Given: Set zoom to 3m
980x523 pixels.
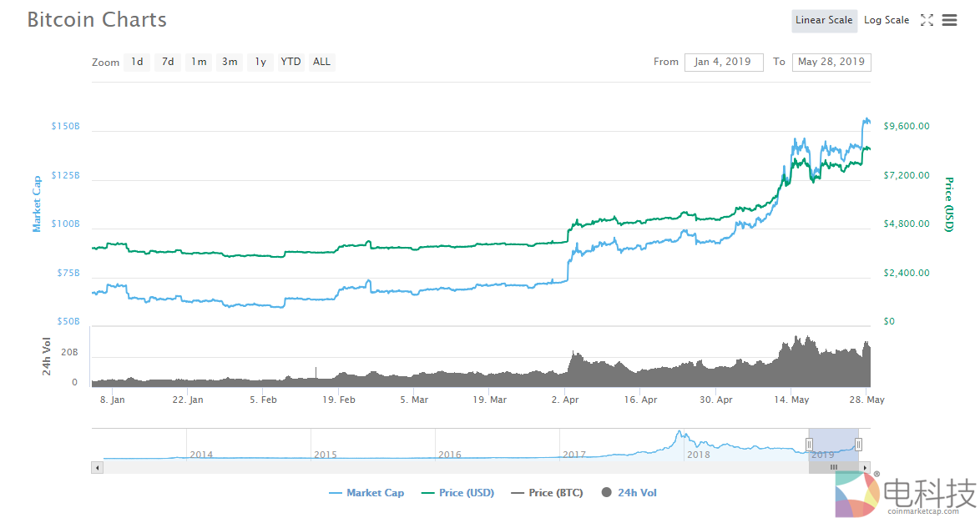Looking at the screenshot, I should tap(229, 62).
